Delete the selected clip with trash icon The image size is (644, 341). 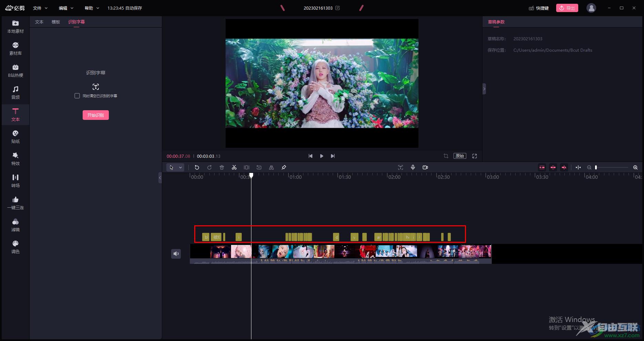(222, 167)
